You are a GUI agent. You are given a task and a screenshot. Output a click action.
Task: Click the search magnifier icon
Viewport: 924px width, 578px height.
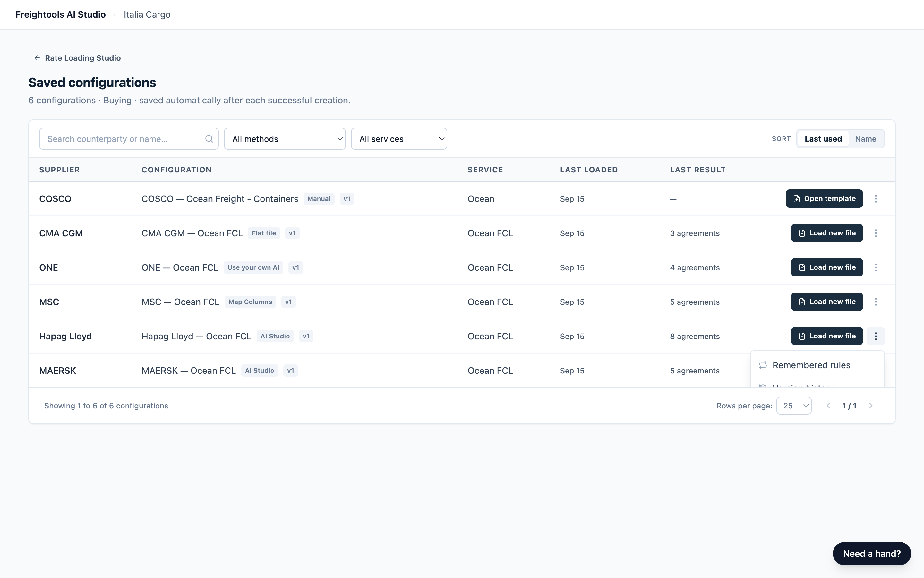209,139
